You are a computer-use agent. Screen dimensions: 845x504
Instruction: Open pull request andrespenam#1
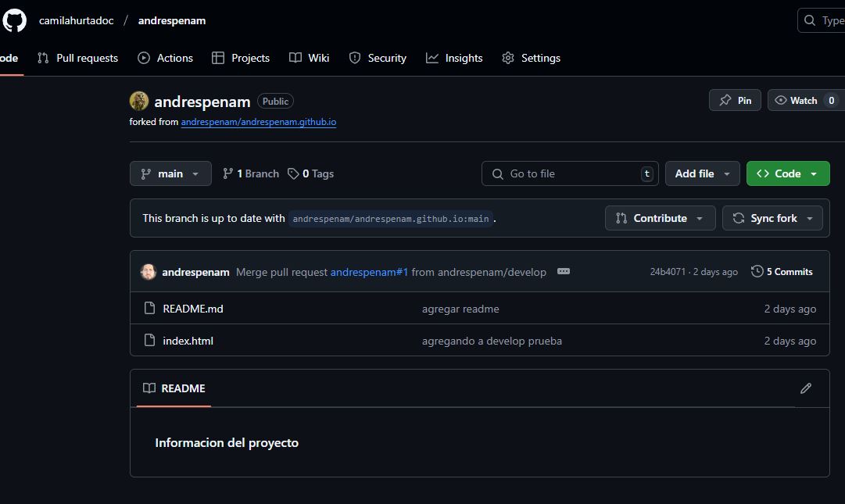368,271
